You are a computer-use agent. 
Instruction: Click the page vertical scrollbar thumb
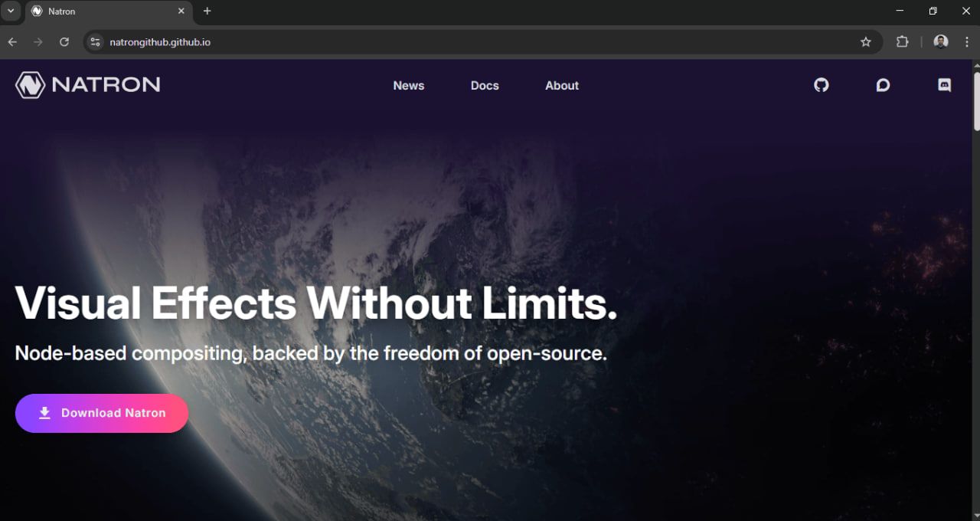[975, 99]
